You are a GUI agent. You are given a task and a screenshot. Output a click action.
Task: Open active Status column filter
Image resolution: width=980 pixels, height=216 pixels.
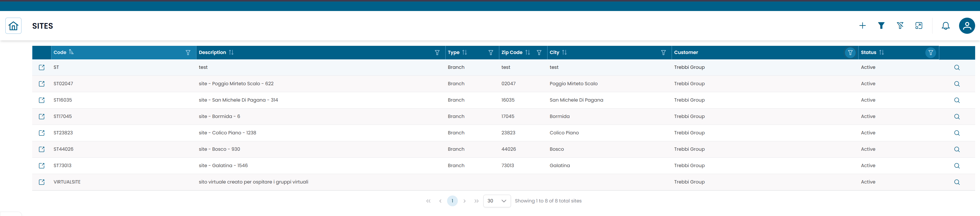click(x=930, y=53)
